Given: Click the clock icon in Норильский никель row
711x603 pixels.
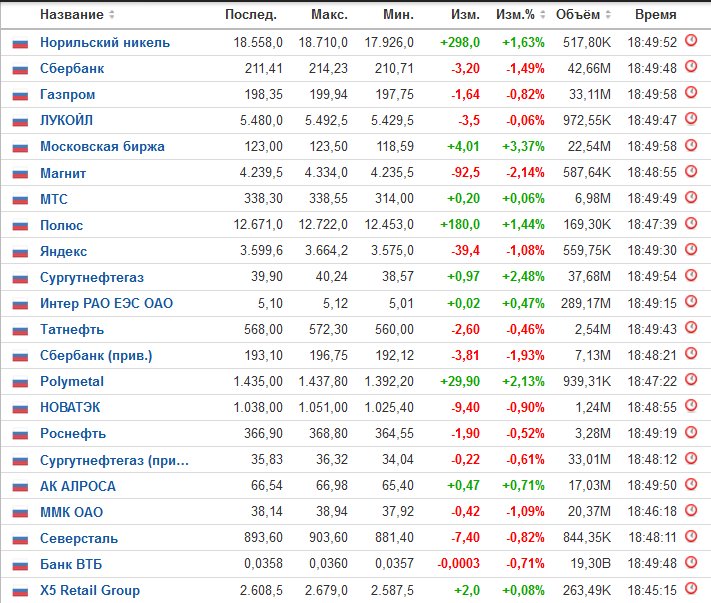Looking at the screenshot, I should point(691,41).
